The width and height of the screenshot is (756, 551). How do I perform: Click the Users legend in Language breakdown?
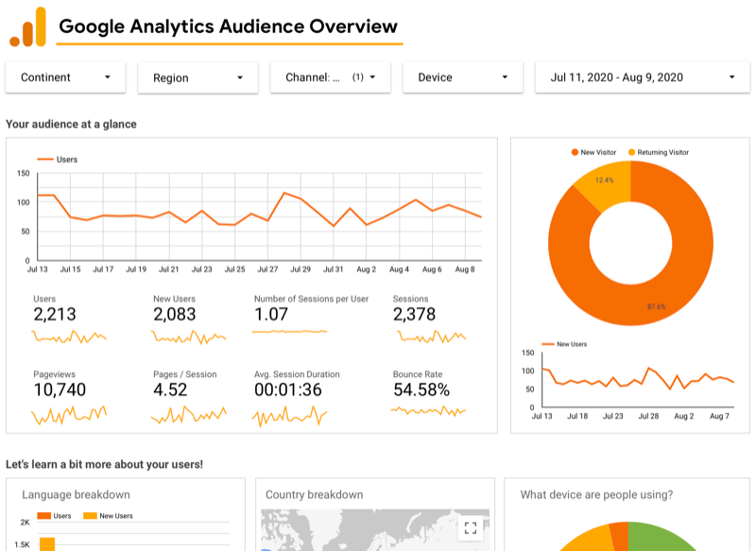click(x=54, y=516)
